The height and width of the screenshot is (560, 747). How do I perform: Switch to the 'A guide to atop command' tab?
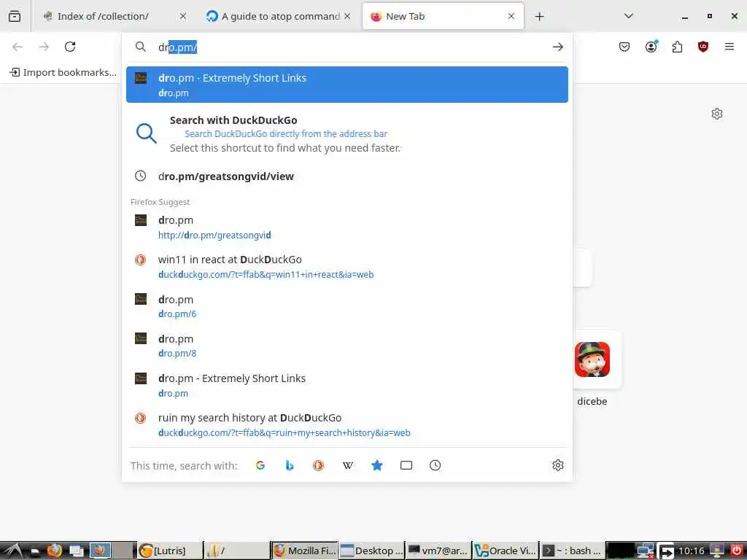coord(279,16)
